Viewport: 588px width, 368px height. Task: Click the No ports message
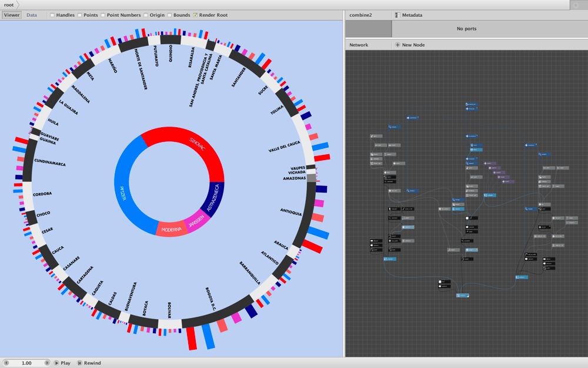466,28
